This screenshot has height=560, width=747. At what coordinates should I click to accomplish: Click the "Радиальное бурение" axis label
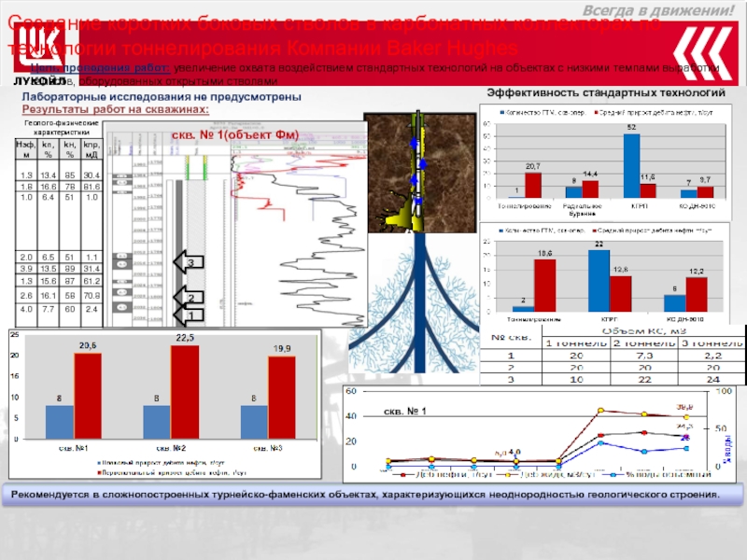click(582, 209)
